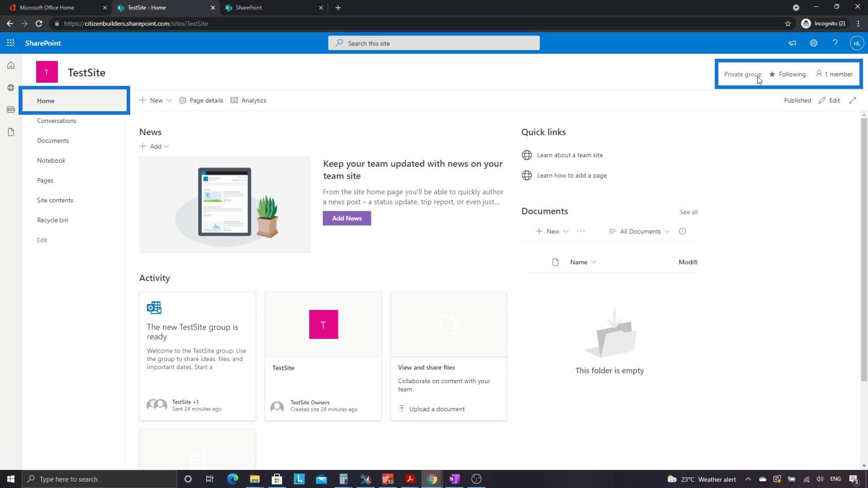
Task: Click the file type column header icon
Action: 555,262
